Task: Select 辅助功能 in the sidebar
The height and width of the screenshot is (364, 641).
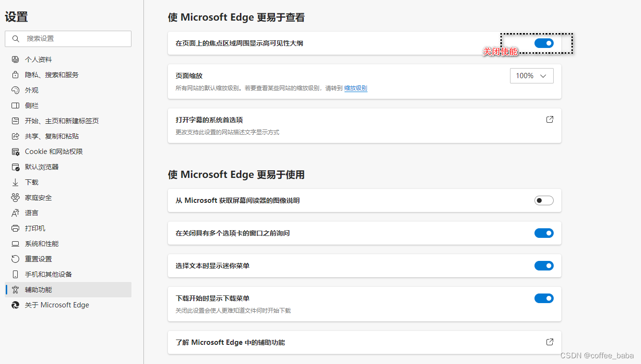Action: point(68,290)
